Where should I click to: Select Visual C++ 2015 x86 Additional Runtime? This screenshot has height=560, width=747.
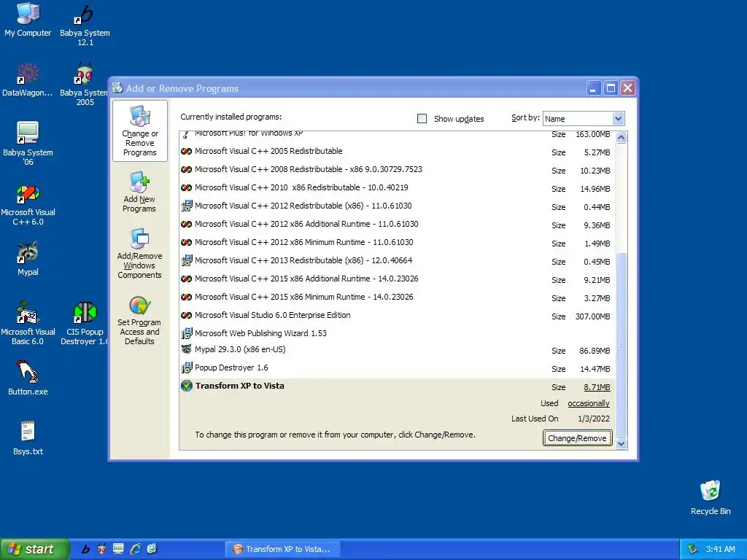(397, 279)
